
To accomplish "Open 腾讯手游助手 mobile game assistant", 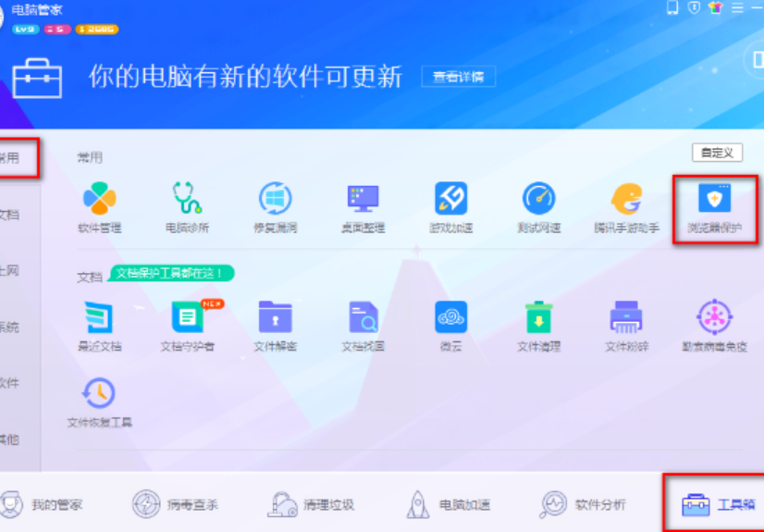I will (626, 207).
